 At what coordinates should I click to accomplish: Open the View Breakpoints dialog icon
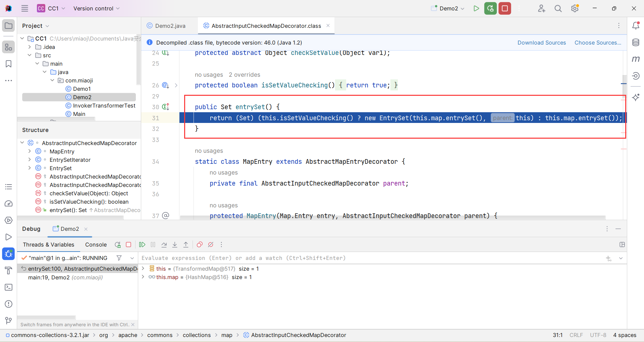coord(200,245)
